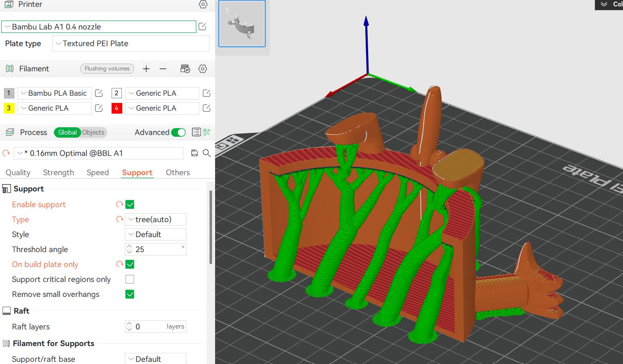Select red filament swatch 4

[117, 108]
